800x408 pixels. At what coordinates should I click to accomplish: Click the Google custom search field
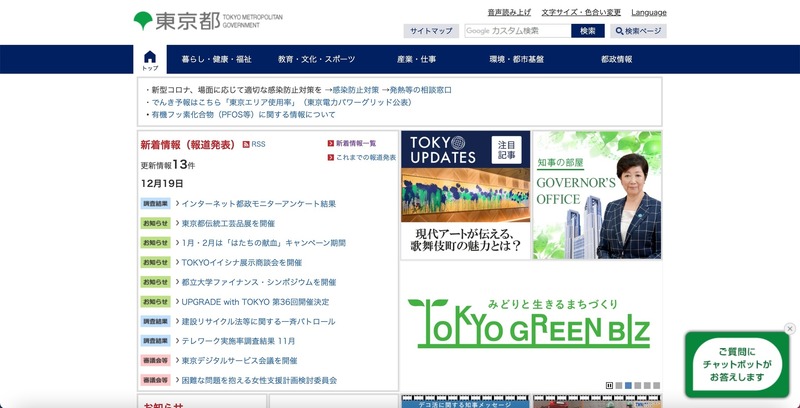[516, 31]
